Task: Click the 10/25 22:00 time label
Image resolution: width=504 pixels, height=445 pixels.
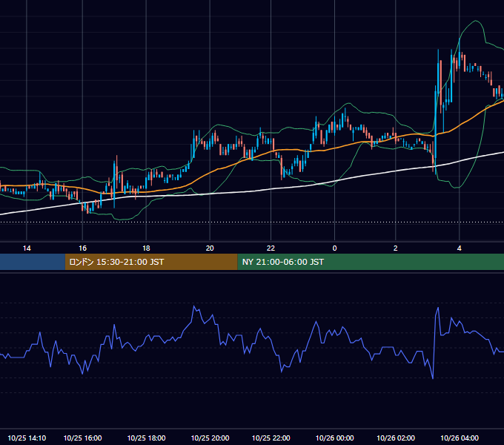Action: click(x=271, y=438)
